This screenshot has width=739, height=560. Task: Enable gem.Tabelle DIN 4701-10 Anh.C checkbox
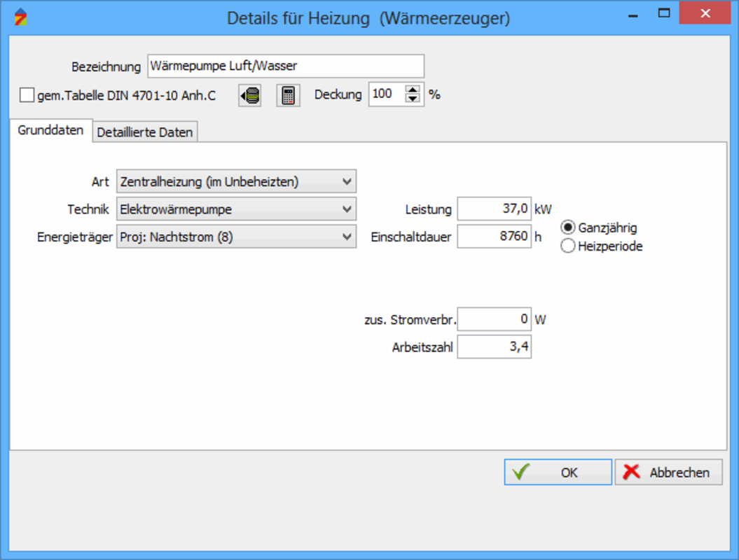[x=27, y=95]
